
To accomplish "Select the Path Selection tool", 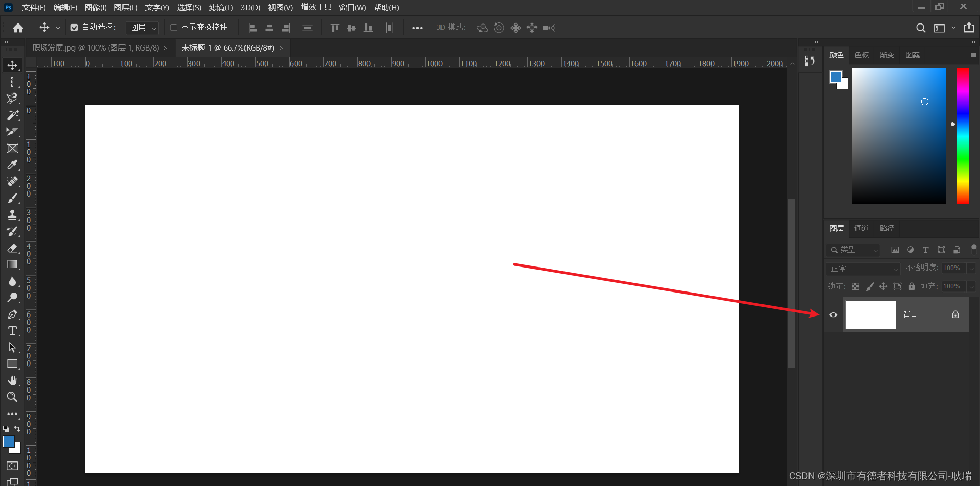I will [12, 347].
